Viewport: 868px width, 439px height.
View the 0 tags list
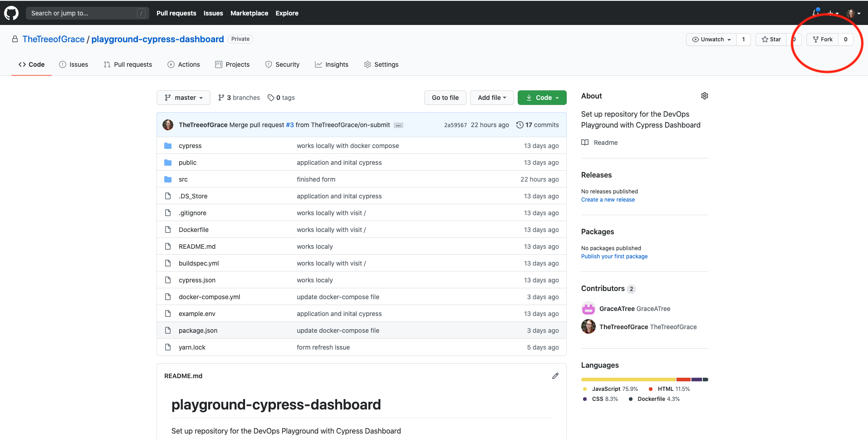click(281, 98)
